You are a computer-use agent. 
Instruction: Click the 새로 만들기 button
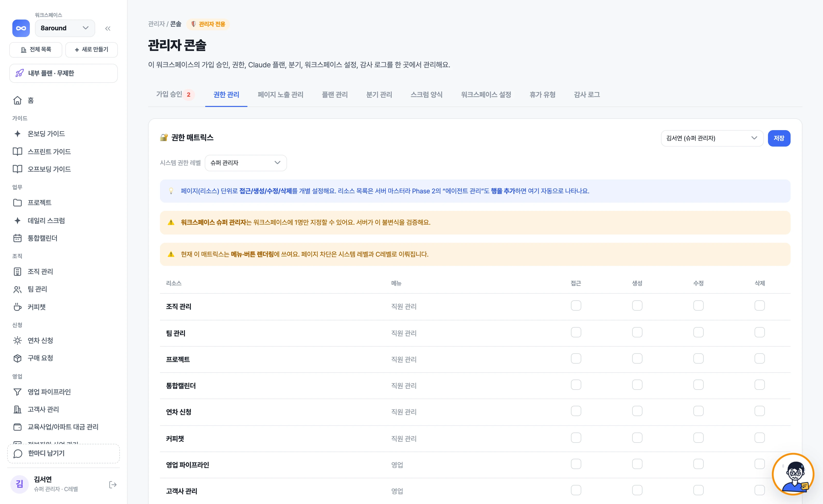click(x=91, y=49)
